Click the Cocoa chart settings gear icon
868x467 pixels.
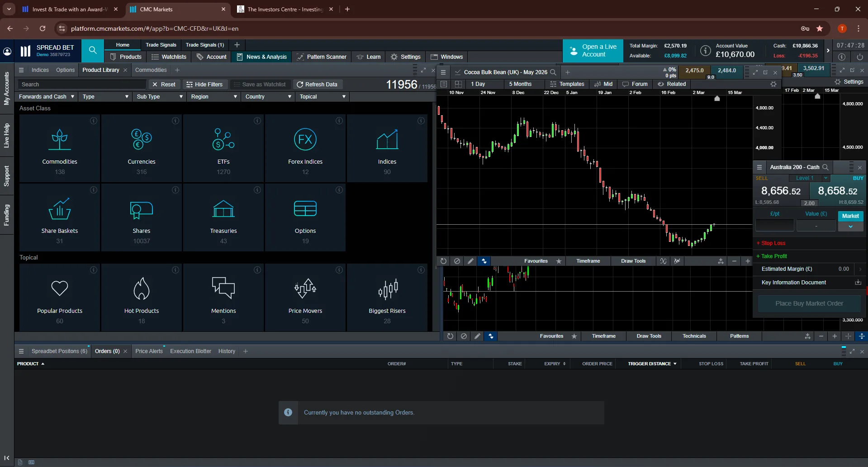pyautogui.click(x=773, y=84)
